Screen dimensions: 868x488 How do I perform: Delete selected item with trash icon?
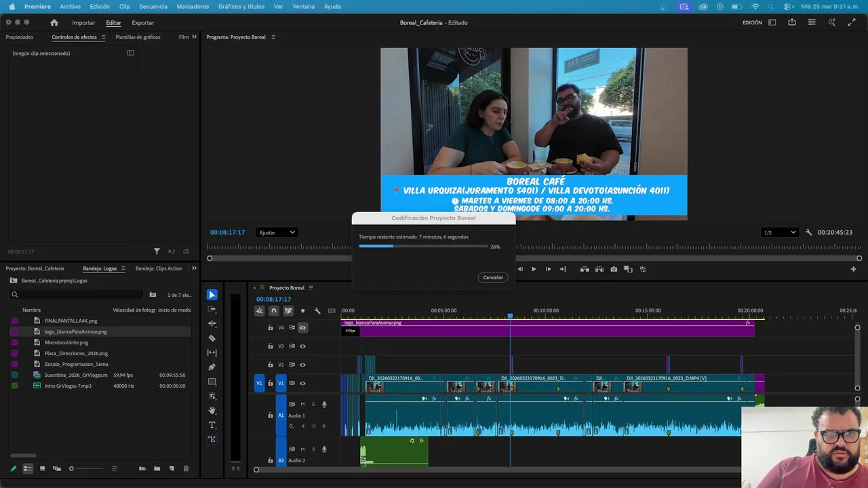click(186, 468)
